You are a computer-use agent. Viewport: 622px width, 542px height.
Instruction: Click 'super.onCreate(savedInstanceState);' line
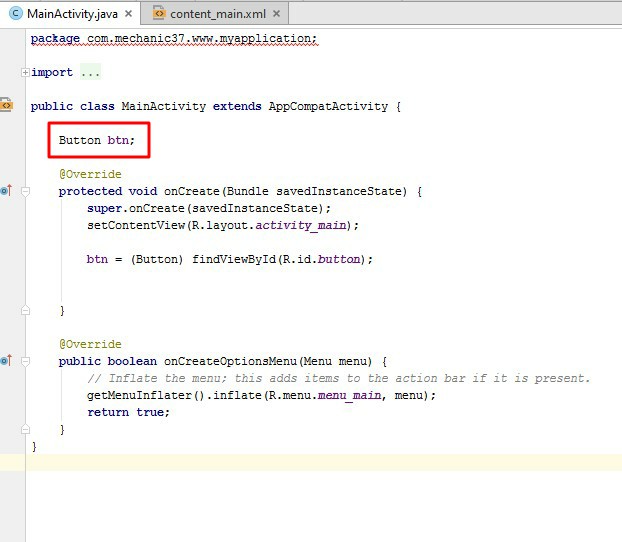pos(209,208)
